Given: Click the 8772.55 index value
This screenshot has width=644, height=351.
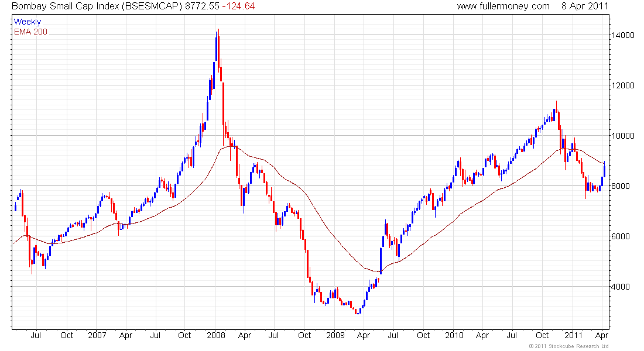Looking at the screenshot, I should point(202,6).
